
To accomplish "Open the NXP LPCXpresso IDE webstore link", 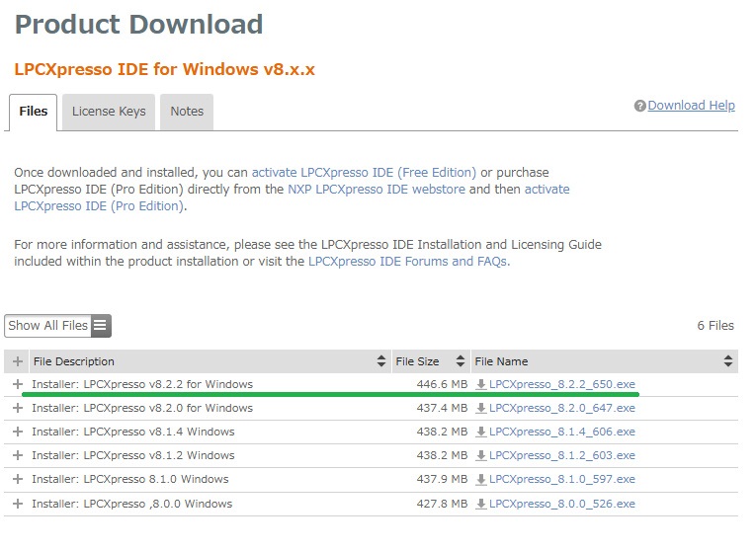I will tap(377, 189).
